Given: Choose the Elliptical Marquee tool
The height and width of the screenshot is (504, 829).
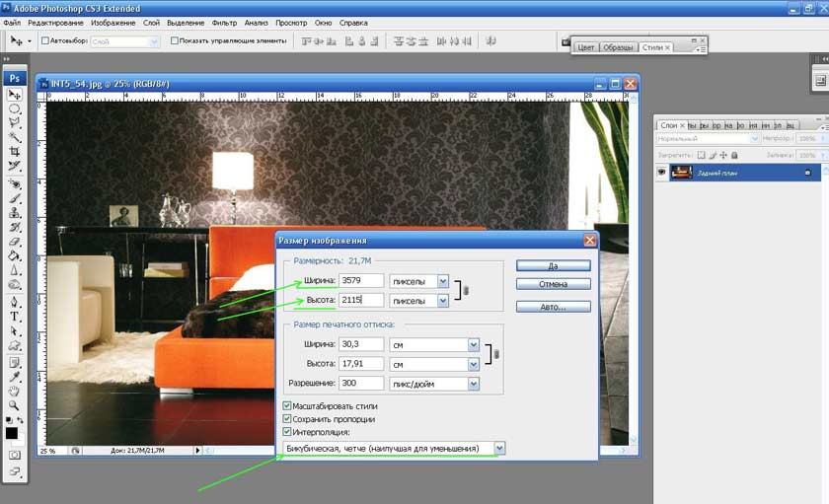Looking at the screenshot, I should [15, 109].
